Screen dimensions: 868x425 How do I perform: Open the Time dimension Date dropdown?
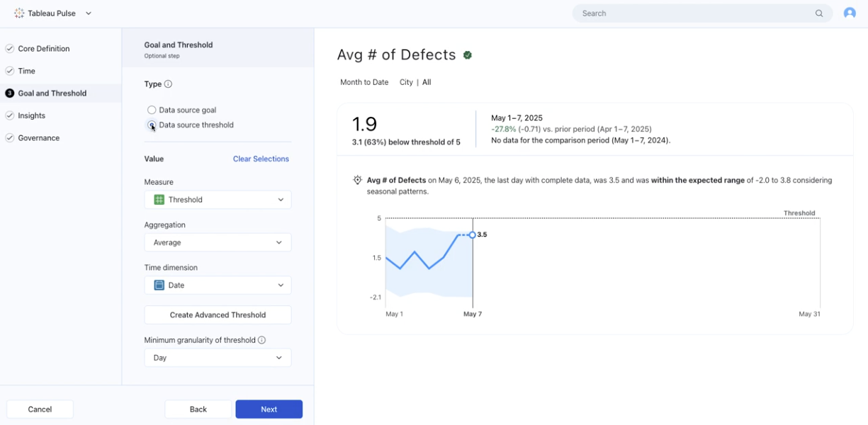click(x=218, y=285)
